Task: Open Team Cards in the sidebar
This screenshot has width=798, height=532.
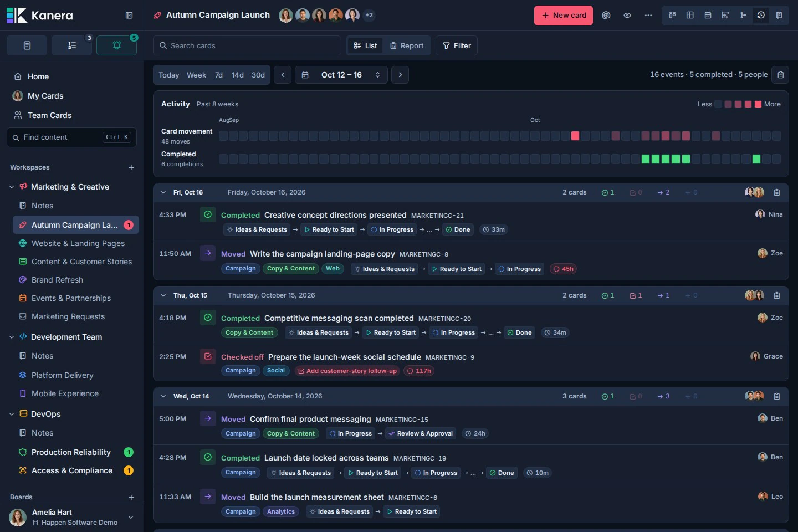Action: tap(72, 115)
